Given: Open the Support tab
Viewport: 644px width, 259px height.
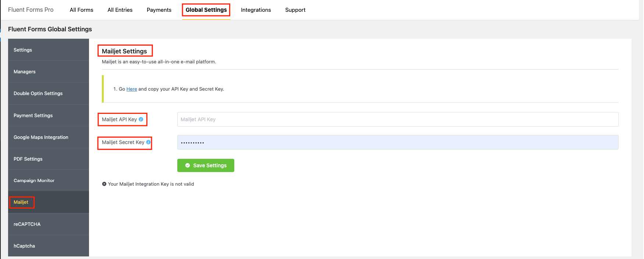Looking at the screenshot, I should click(295, 10).
